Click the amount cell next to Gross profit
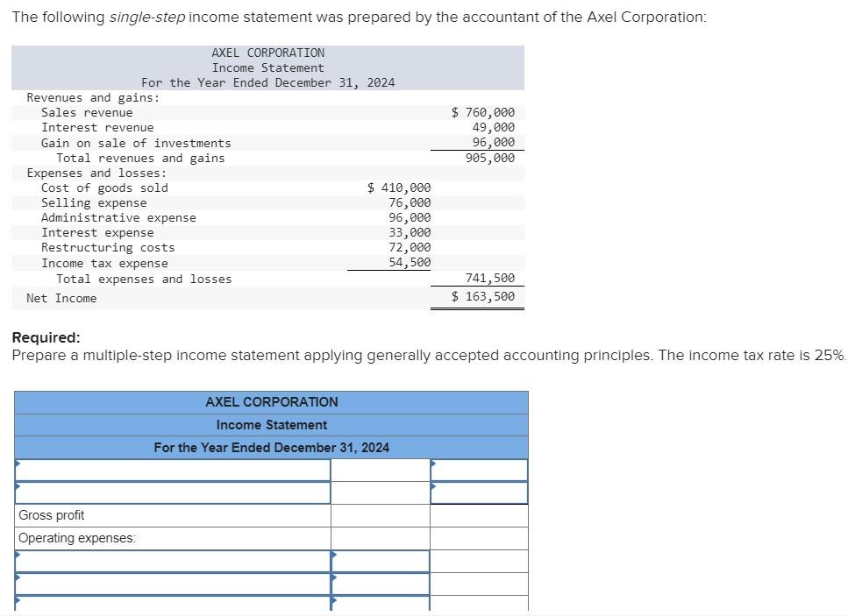 (379, 515)
